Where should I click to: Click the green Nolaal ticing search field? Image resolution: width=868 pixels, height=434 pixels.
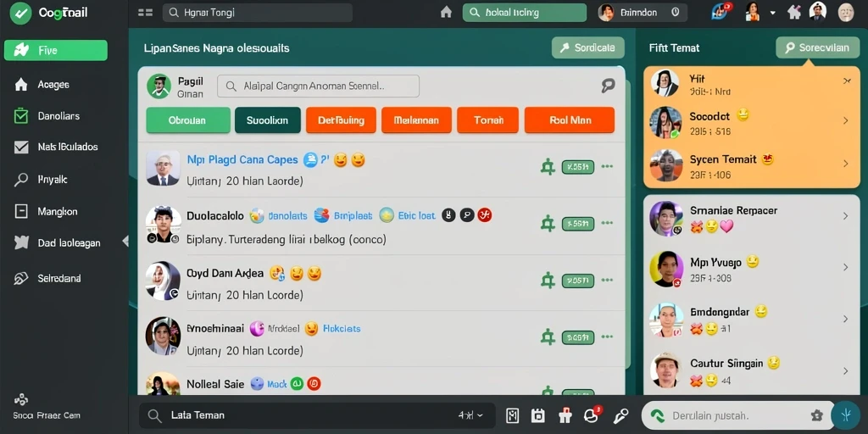click(x=524, y=12)
